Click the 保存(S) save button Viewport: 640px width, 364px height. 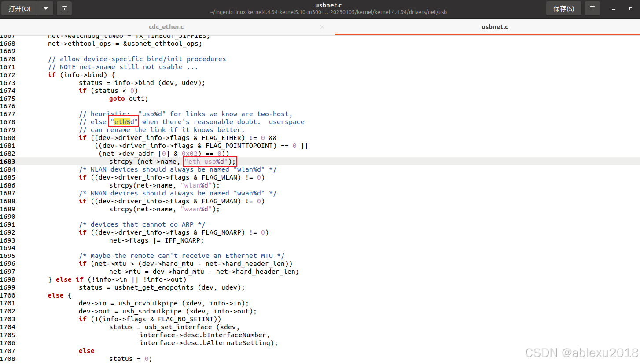click(563, 8)
